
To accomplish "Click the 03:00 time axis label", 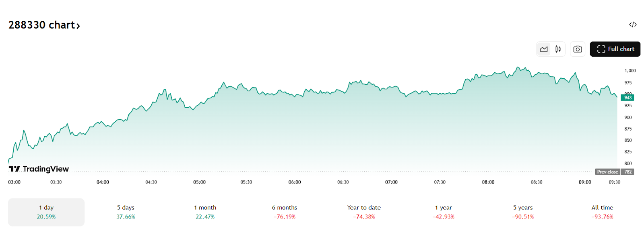I will [x=14, y=182].
